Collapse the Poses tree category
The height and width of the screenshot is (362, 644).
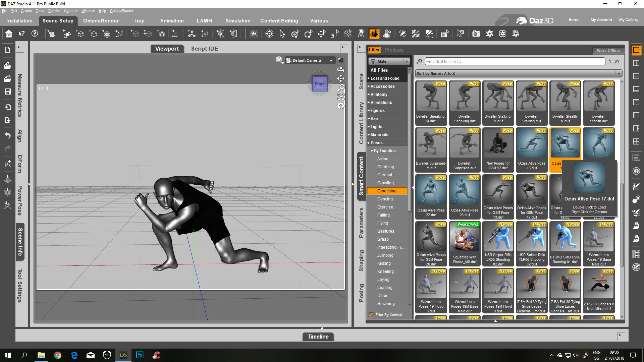[369, 143]
